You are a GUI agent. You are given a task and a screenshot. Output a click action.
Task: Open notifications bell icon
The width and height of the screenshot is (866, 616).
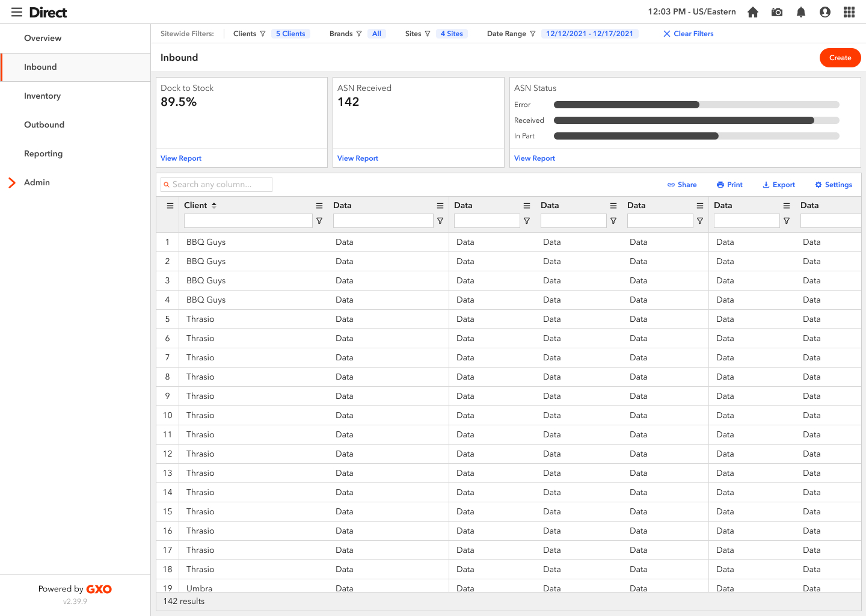(800, 12)
